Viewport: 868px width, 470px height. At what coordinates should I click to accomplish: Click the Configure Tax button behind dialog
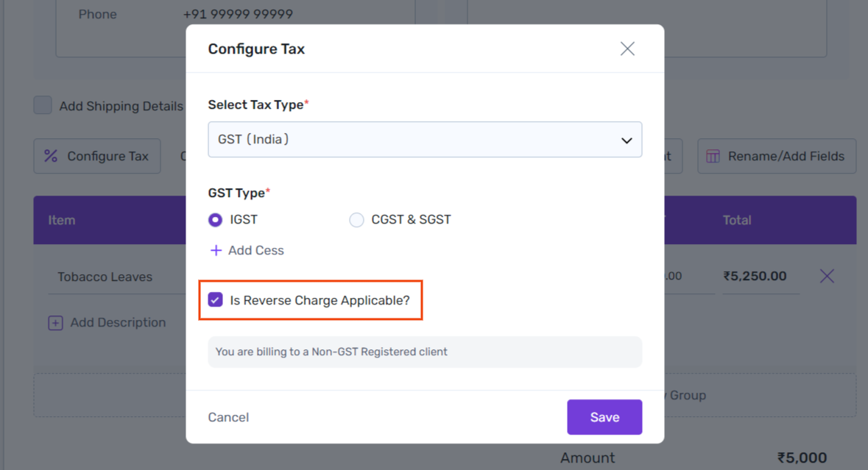click(97, 156)
